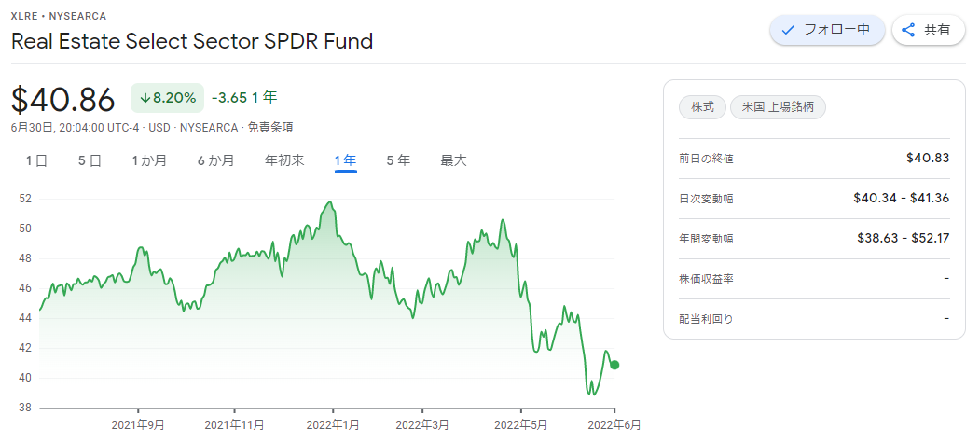The height and width of the screenshot is (444, 980).
Task: Choose the 年初来 range tab
Action: pos(284,160)
